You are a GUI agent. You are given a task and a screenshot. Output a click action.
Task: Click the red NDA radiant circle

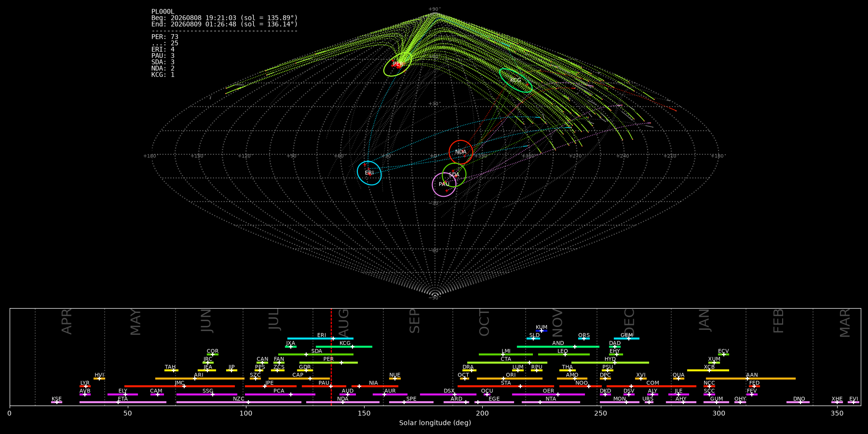tap(461, 152)
